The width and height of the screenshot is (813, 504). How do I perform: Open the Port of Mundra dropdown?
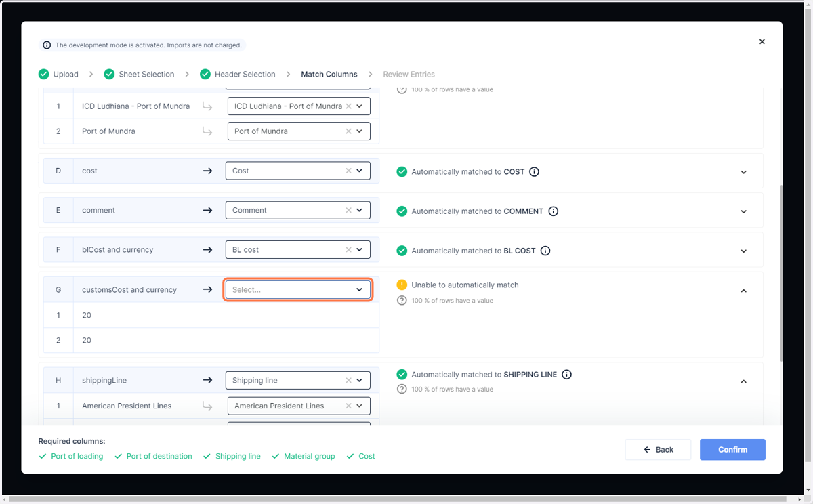click(x=360, y=131)
